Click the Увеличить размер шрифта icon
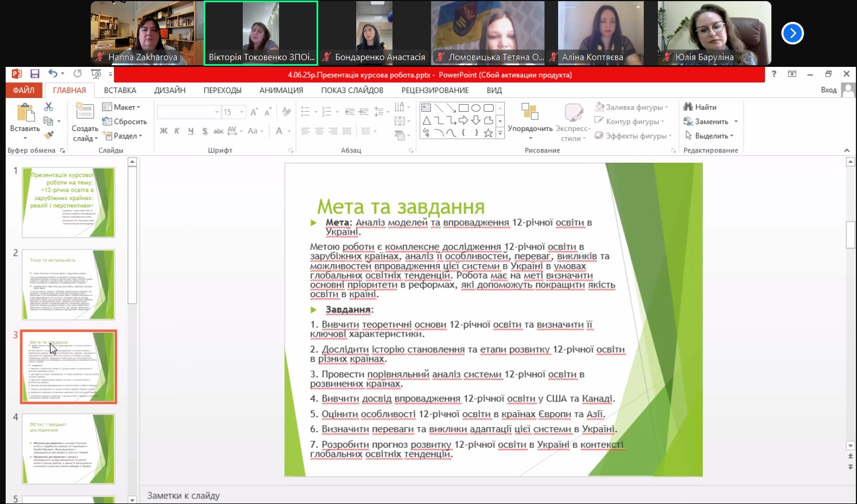 [x=254, y=112]
